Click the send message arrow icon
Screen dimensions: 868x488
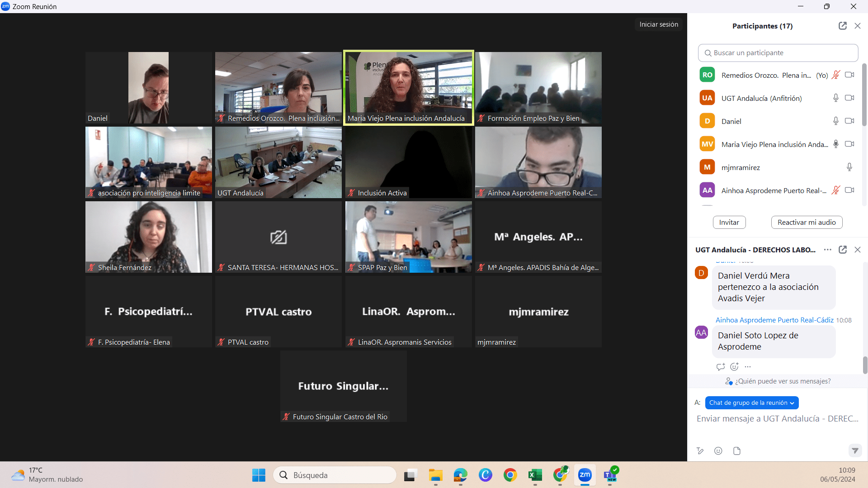pos(854,450)
